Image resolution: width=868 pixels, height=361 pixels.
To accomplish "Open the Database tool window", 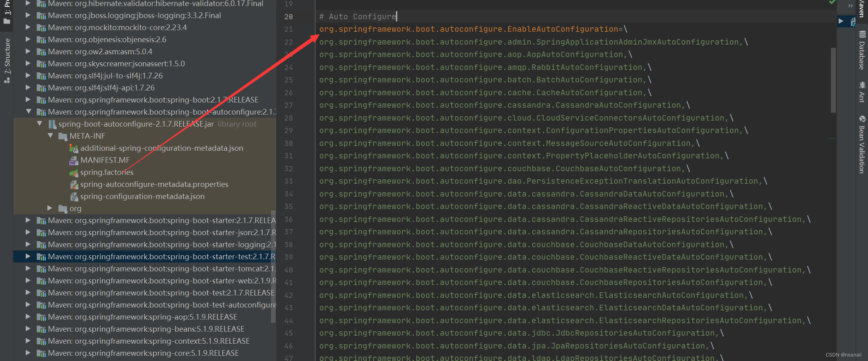I will [x=862, y=50].
